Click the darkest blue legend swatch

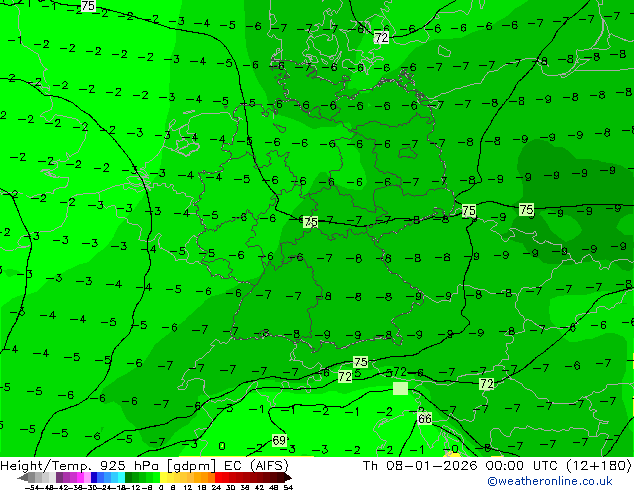(94, 477)
